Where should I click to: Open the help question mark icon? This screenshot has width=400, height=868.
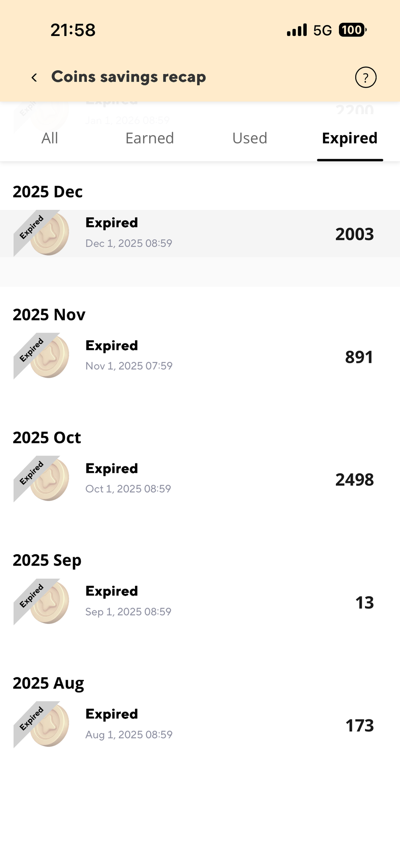365,77
